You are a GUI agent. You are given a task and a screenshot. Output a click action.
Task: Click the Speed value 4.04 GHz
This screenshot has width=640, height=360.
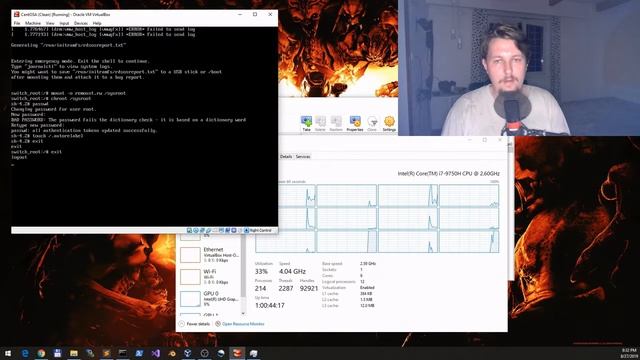click(292, 271)
